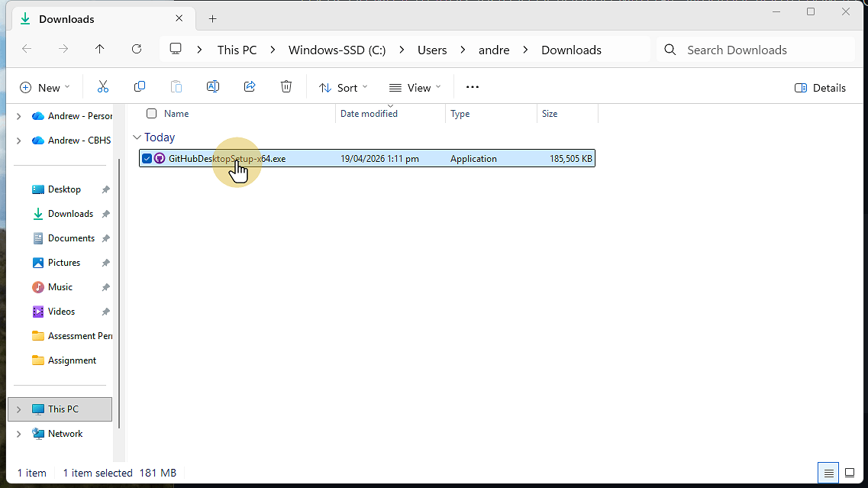Collapse the Today group
Screen dimensions: 868x488
pos(137,137)
